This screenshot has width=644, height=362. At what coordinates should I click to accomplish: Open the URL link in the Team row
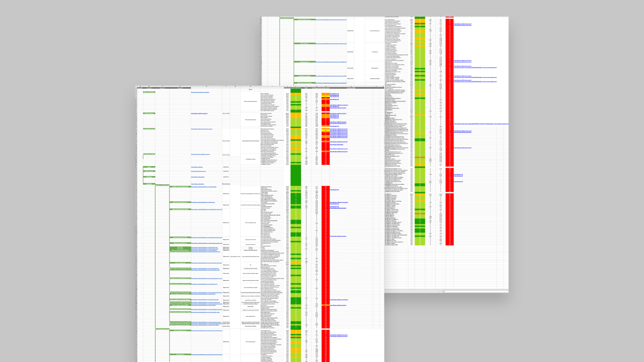pos(197,167)
